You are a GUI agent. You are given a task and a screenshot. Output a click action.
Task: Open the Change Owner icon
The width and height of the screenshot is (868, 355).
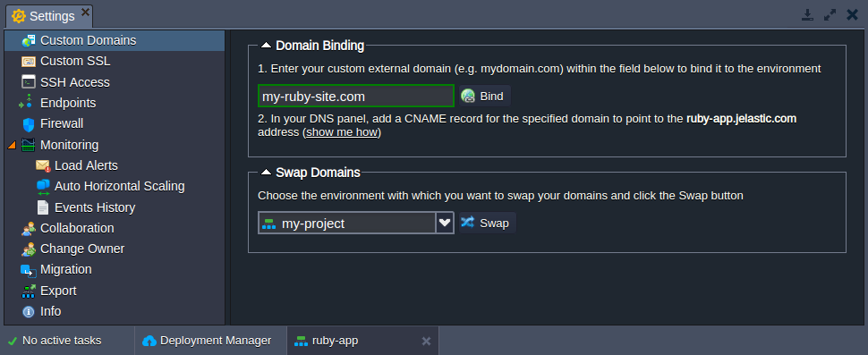[29, 249]
